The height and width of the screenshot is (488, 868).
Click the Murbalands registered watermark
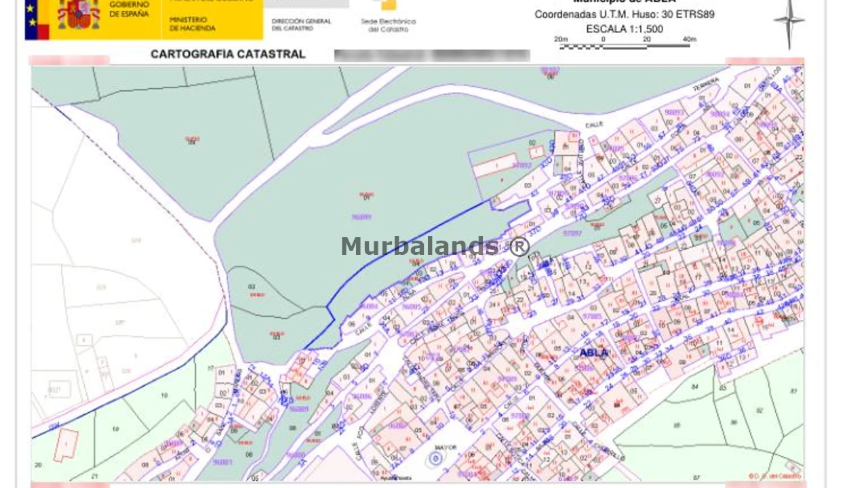(x=435, y=246)
